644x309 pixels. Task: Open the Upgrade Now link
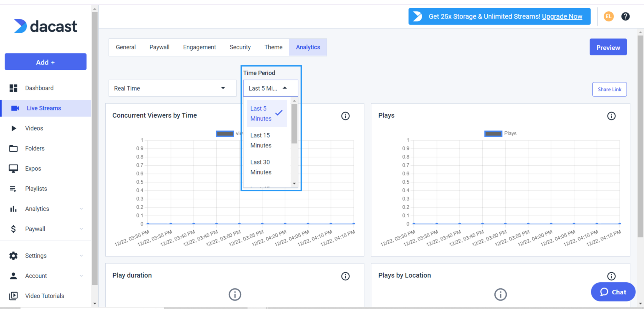click(562, 16)
